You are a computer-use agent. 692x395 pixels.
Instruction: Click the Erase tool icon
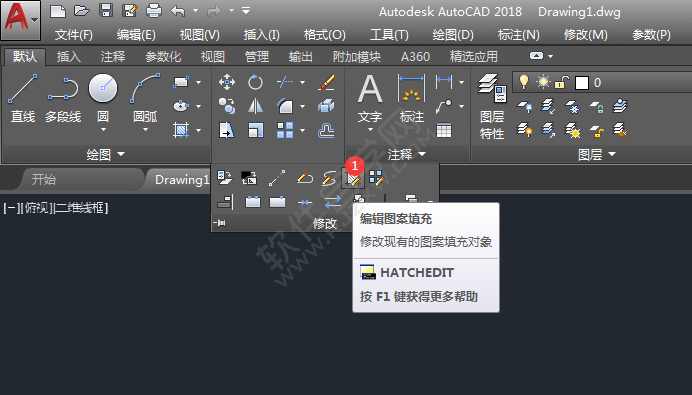tap(326, 82)
